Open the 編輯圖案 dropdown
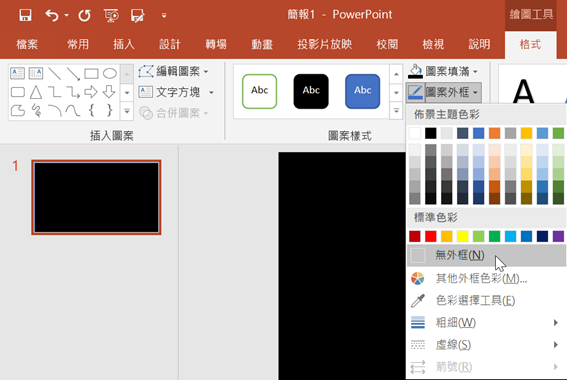This screenshot has width=567, height=380. tap(174, 71)
